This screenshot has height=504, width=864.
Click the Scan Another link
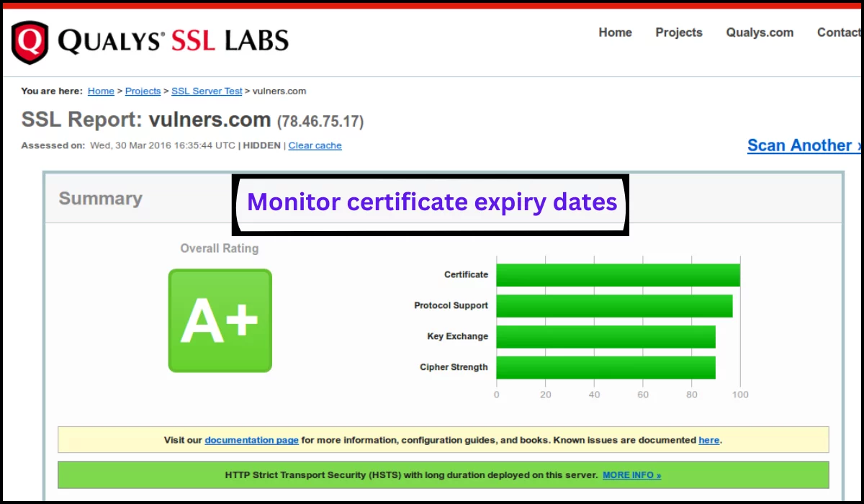[804, 145]
